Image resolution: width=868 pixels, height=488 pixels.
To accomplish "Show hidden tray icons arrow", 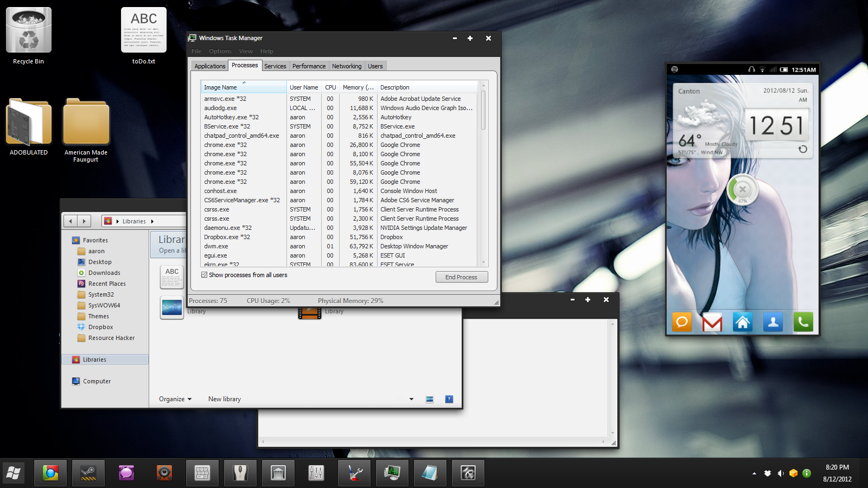I will pos(754,473).
